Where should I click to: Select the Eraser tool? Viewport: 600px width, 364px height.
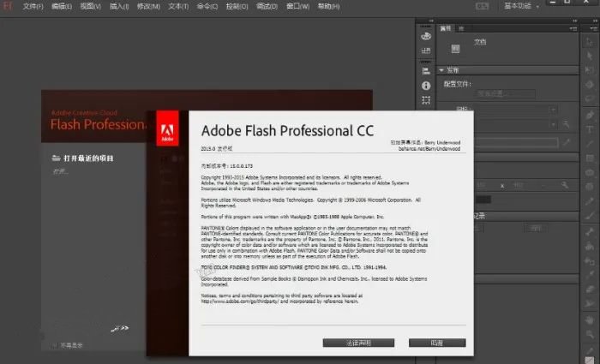pos(590,289)
